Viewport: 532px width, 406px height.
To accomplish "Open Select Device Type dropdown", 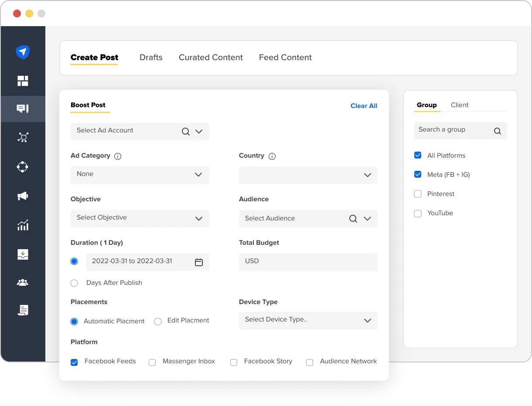I will pyautogui.click(x=308, y=320).
